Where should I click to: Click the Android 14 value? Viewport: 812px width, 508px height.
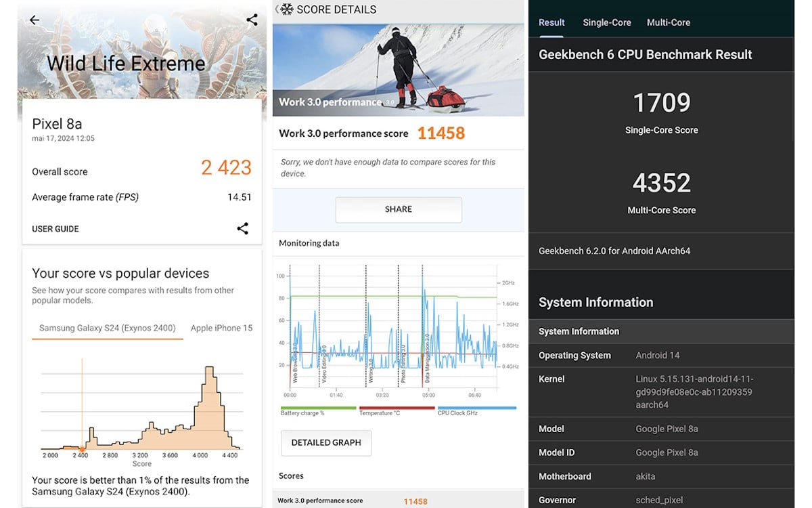658,356
